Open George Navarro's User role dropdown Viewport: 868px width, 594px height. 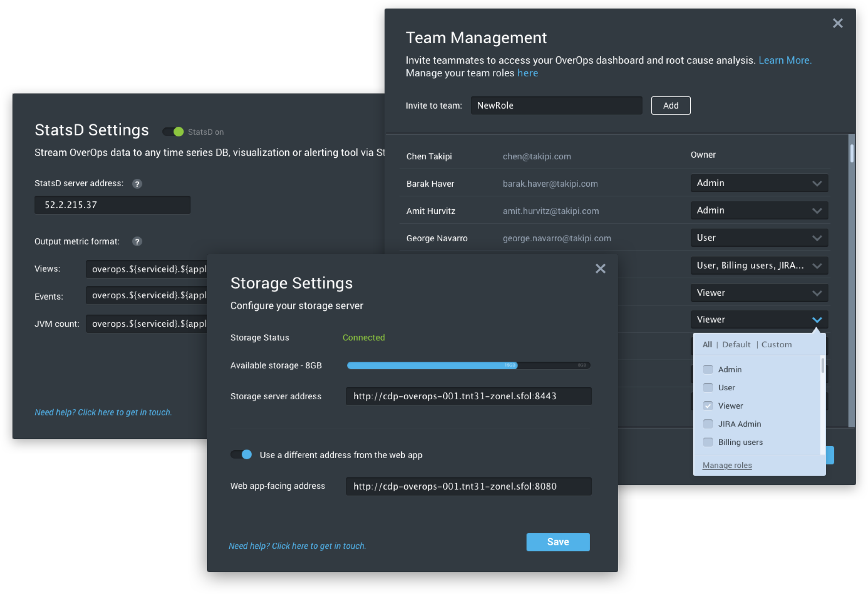759,238
